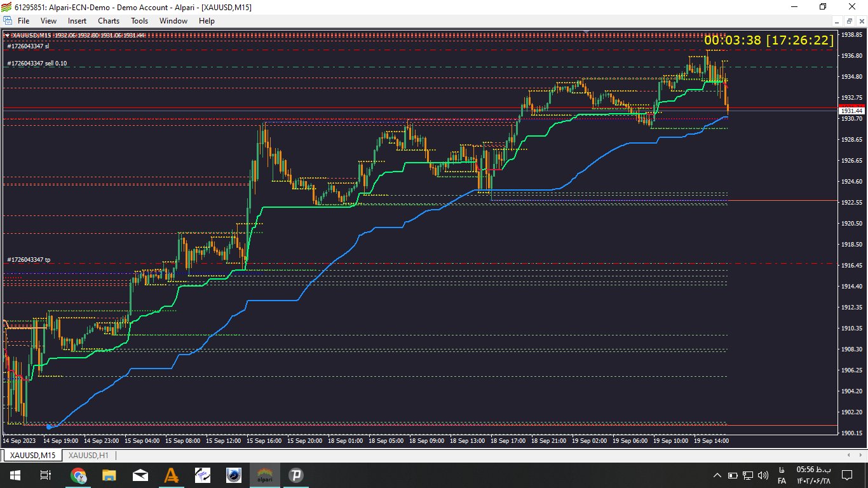The image size is (868, 488).
Task: Launch File Explorer from the taskbar
Action: coord(109,475)
